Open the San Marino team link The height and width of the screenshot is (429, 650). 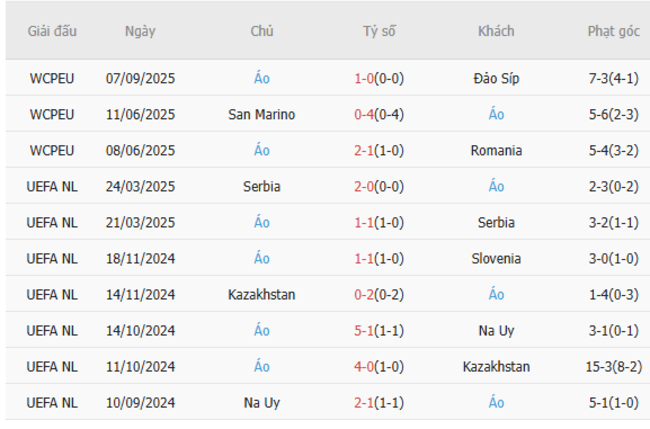[x=262, y=114]
